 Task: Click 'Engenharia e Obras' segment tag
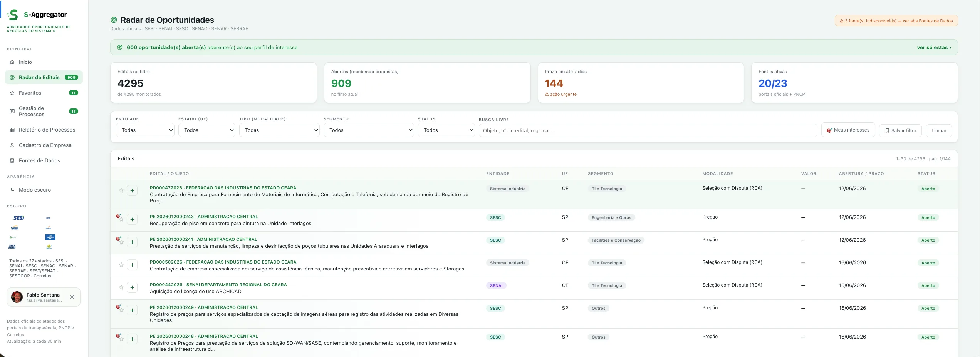611,217
